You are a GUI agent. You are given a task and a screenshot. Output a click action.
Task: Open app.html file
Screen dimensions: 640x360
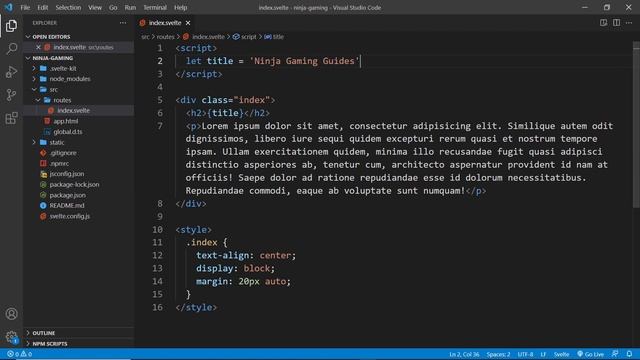click(66, 121)
